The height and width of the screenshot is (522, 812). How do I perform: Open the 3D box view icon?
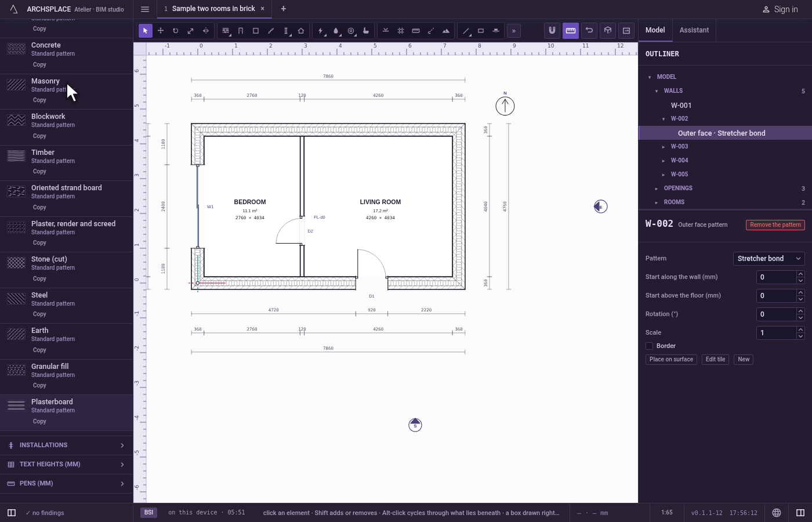tap(608, 31)
